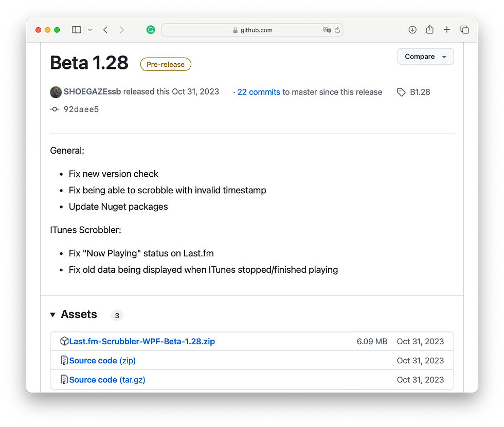This screenshot has height=427, width=504.
Task: Toggle the Safari sidebar icon
Action: (x=76, y=30)
